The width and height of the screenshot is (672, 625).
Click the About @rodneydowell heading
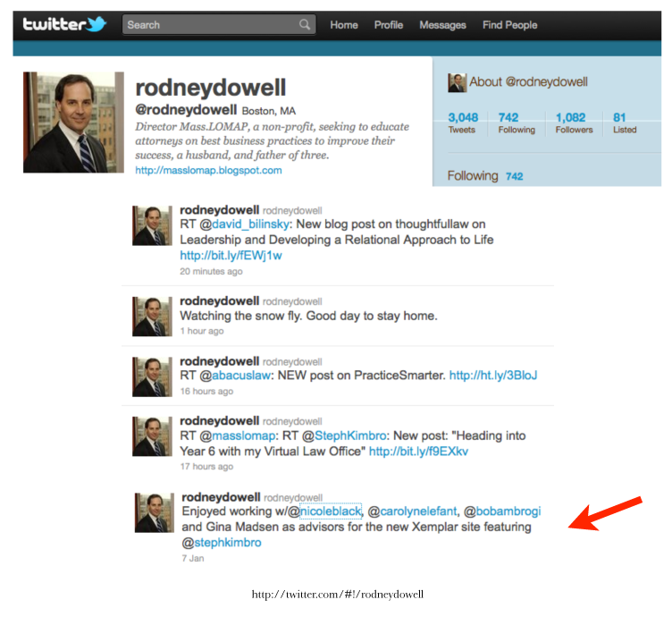pyautogui.click(x=528, y=82)
